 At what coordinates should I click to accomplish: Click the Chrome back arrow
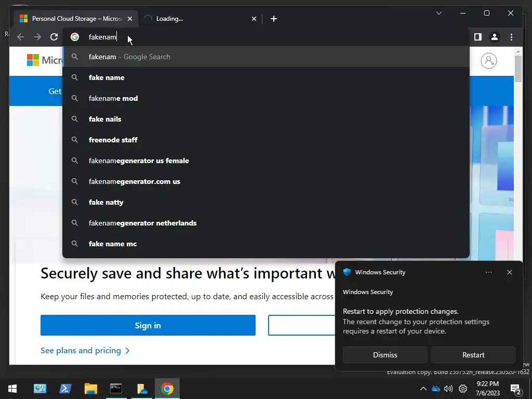click(21, 37)
